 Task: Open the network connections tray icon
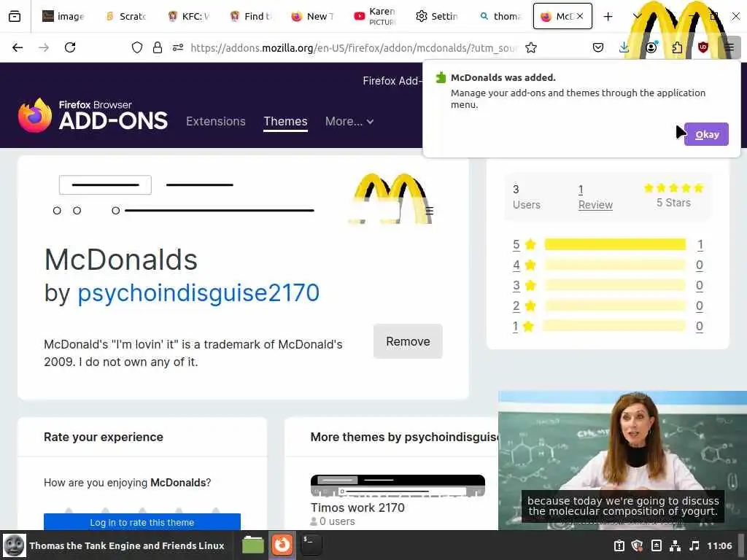(x=675, y=545)
